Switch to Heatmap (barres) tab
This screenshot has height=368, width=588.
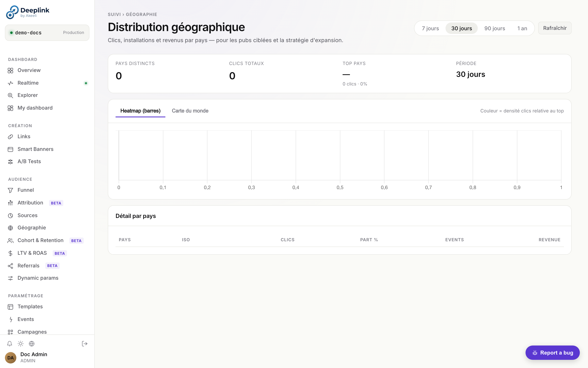click(x=140, y=111)
